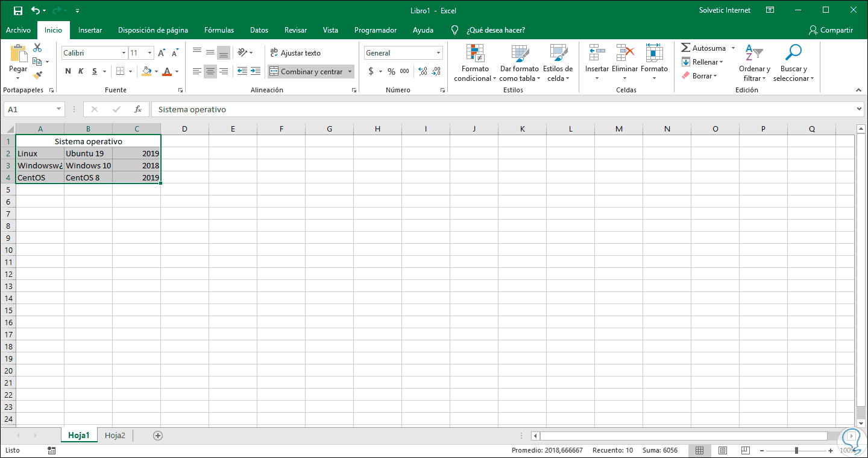Open the Datos ribbon tab
This screenshot has height=458, width=868.
pos(259,30)
